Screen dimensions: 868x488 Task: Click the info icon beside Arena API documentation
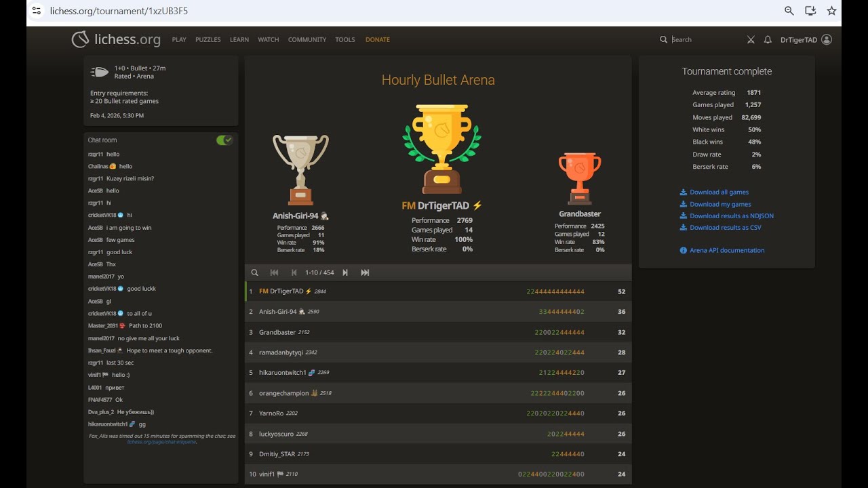click(684, 251)
